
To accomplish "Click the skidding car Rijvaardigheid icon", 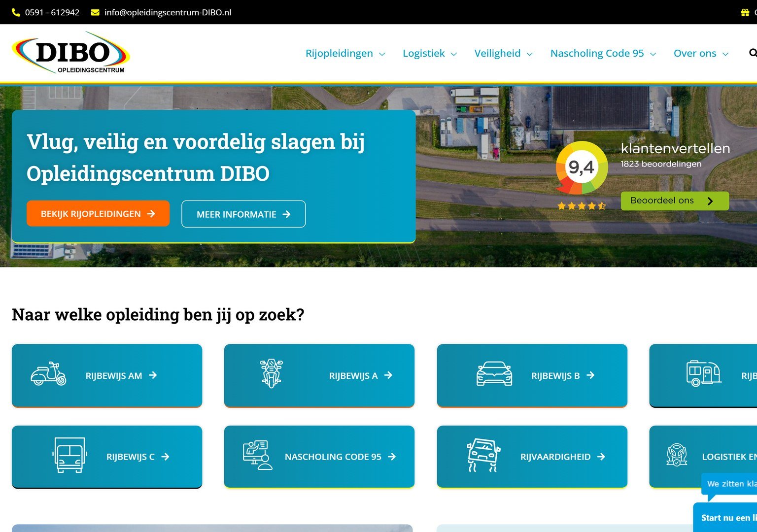I will [483, 455].
